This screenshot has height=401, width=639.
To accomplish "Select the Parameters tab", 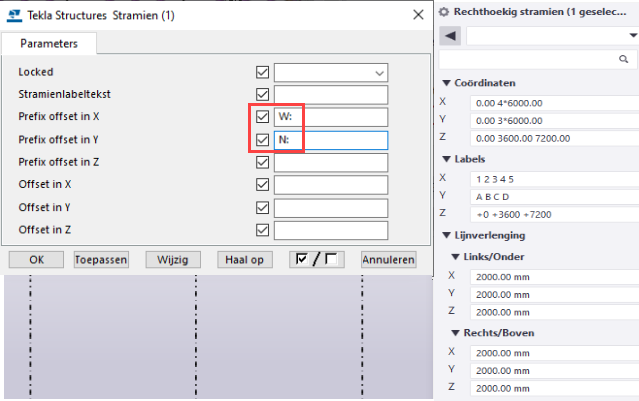I will (x=49, y=44).
